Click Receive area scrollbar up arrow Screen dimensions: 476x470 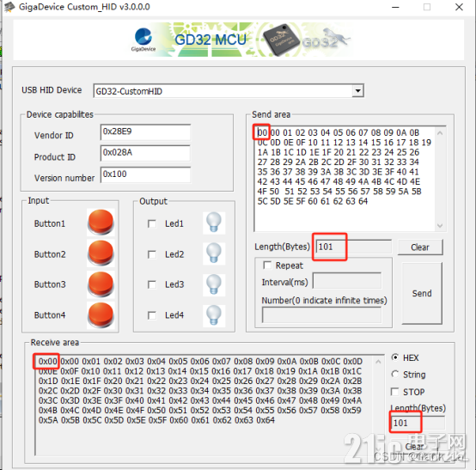(378, 362)
